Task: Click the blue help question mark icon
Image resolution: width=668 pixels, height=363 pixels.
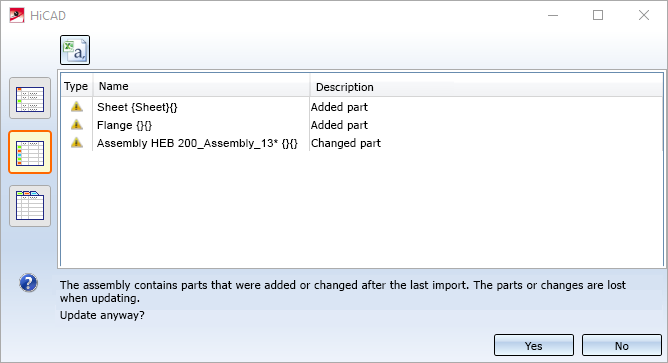Action: click(29, 283)
